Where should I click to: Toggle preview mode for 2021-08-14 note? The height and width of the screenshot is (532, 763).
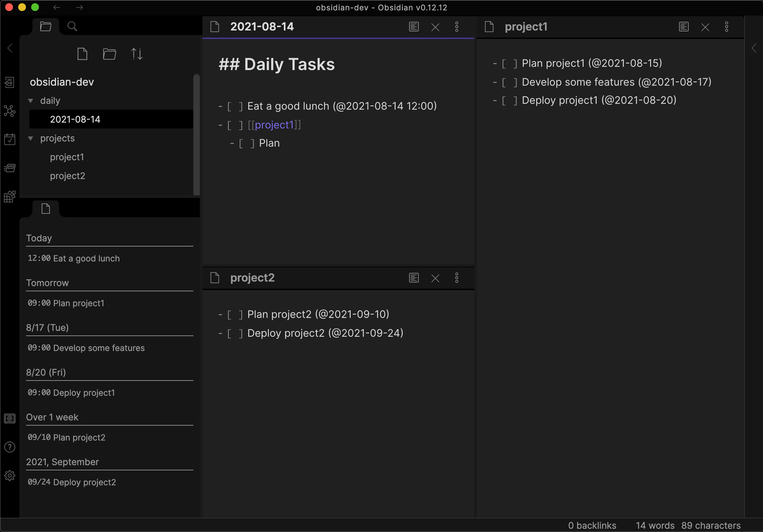414,27
